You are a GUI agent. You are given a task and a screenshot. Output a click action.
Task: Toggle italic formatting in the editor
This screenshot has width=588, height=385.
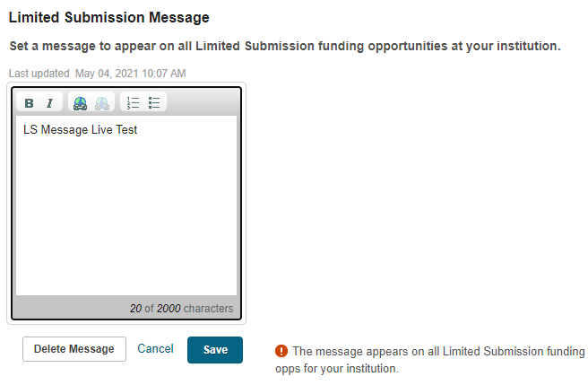click(49, 103)
